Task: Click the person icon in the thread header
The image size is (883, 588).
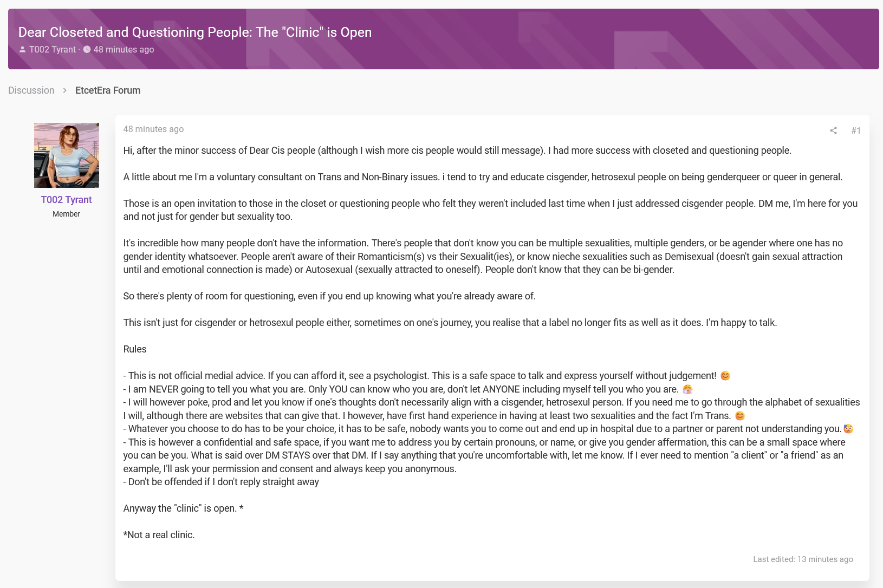Action: click(22, 50)
